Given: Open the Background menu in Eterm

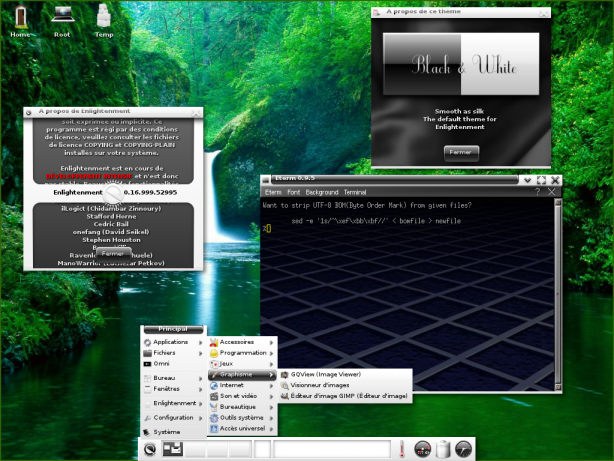Looking at the screenshot, I should [322, 191].
